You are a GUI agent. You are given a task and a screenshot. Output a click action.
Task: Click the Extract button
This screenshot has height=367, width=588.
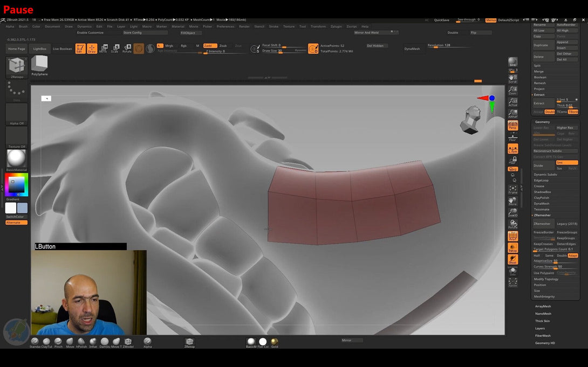click(x=543, y=103)
